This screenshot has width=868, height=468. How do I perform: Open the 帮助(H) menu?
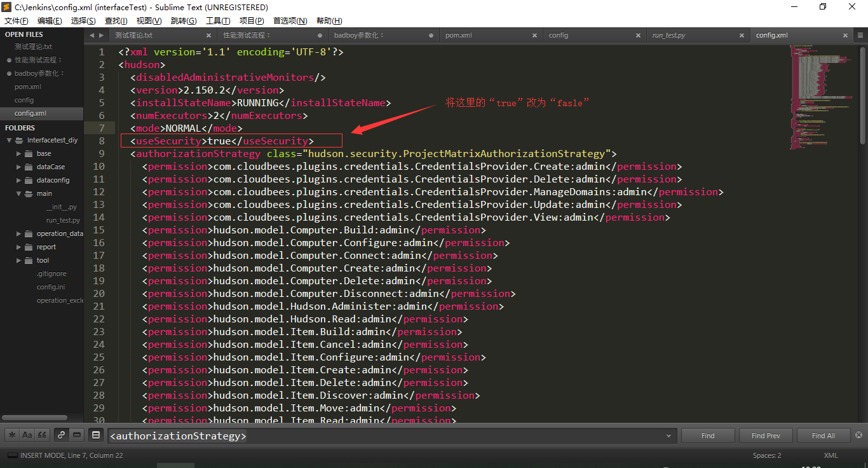329,21
